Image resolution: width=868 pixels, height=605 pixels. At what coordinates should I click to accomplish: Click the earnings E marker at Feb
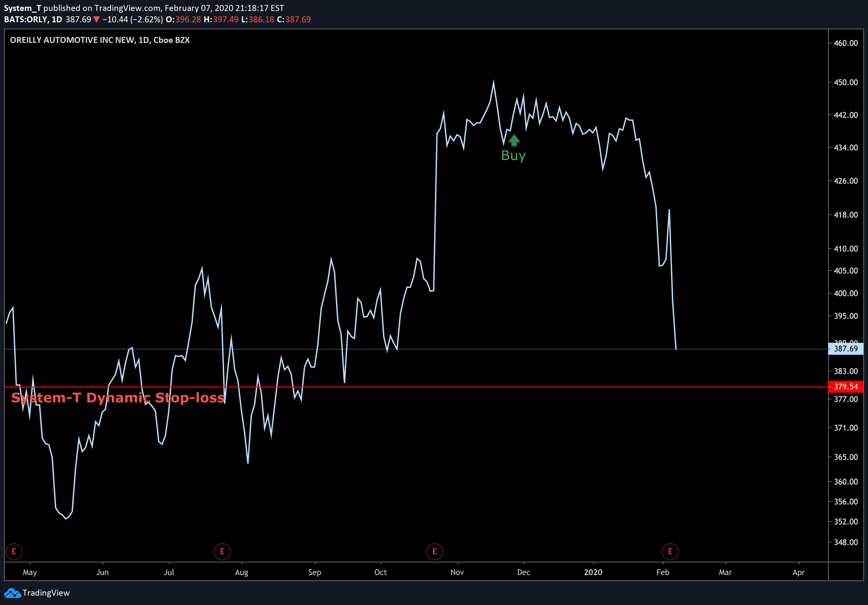[670, 551]
